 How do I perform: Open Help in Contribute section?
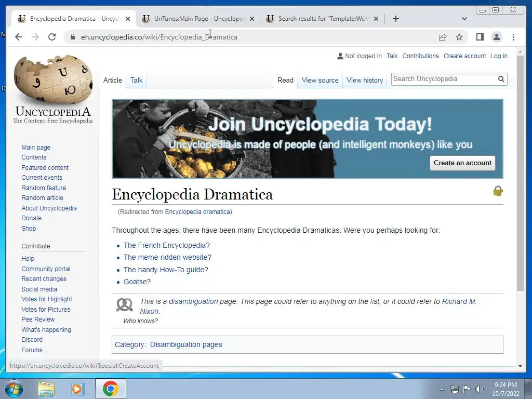[x=28, y=259]
